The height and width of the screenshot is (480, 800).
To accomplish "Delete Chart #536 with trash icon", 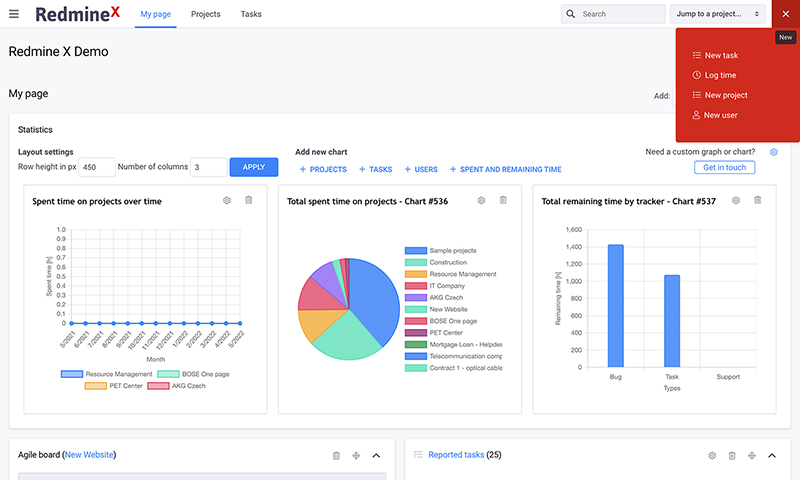I will click(x=503, y=200).
